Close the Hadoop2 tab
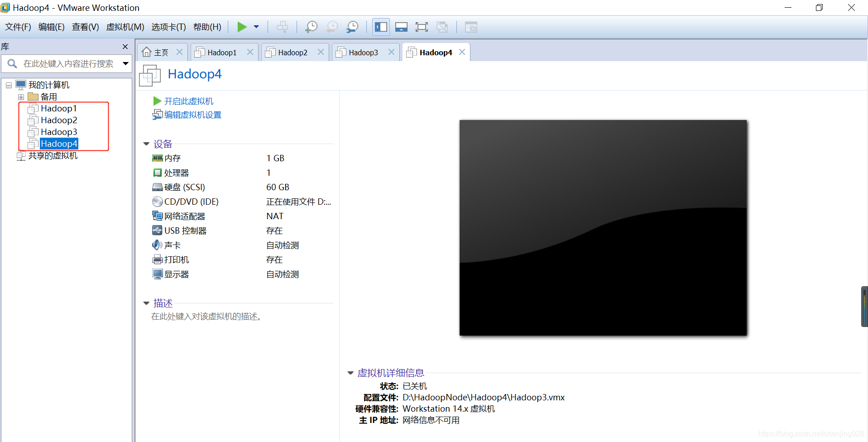 click(x=321, y=52)
